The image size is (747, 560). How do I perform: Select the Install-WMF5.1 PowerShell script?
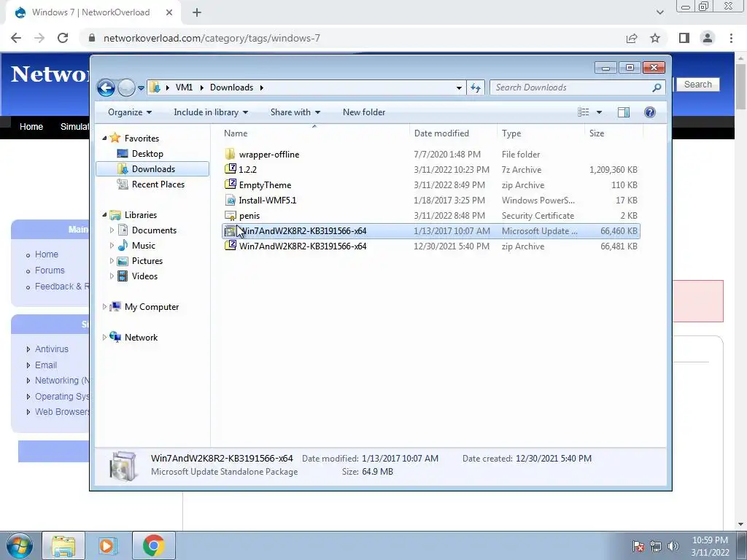pos(430,200)
